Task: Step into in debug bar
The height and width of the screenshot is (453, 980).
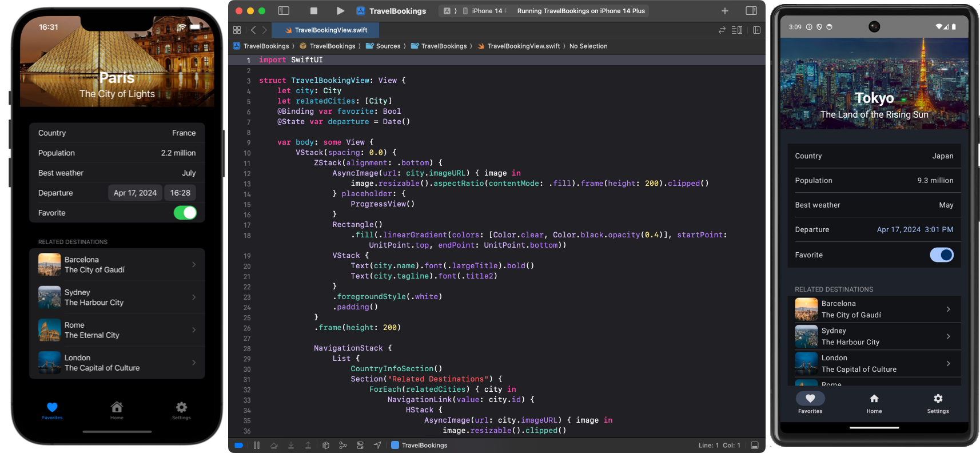Action: 291,445
